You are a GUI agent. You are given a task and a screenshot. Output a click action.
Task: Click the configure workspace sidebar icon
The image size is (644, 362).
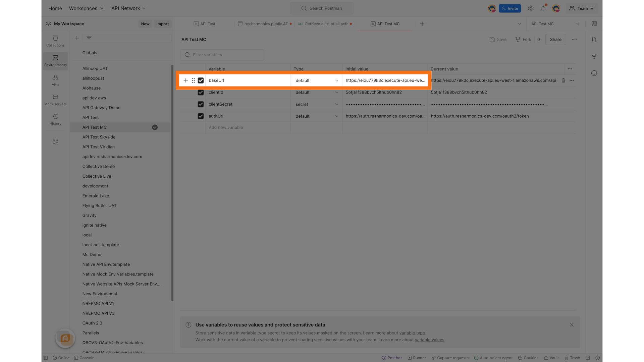[x=55, y=141]
